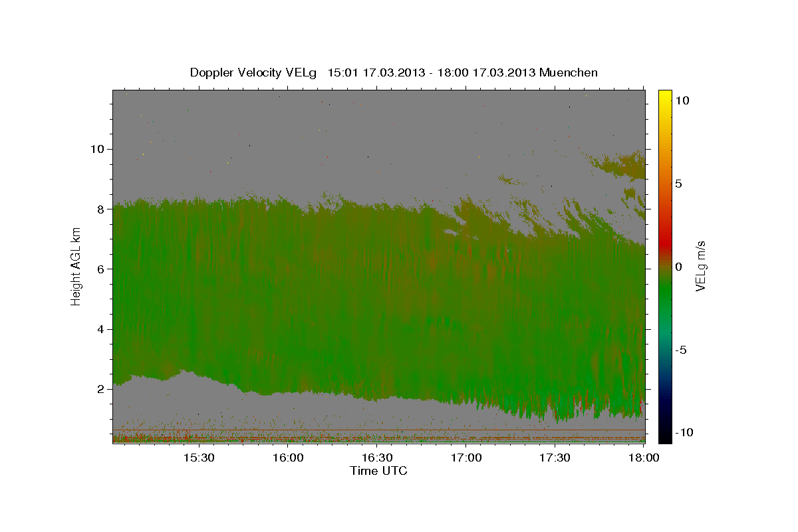Click the 'Time UTC' axis label
The height and width of the screenshot is (532, 798).
(x=378, y=471)
